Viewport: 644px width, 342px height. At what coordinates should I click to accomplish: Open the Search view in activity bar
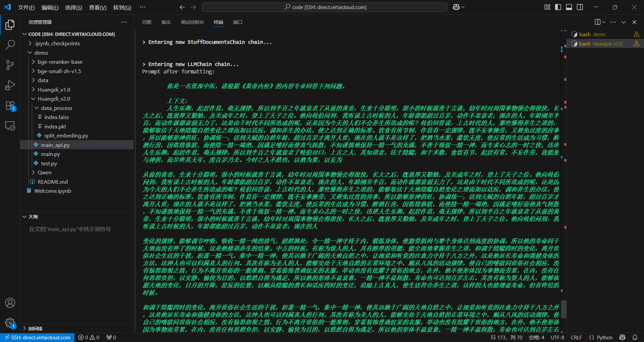click(10, 45)
